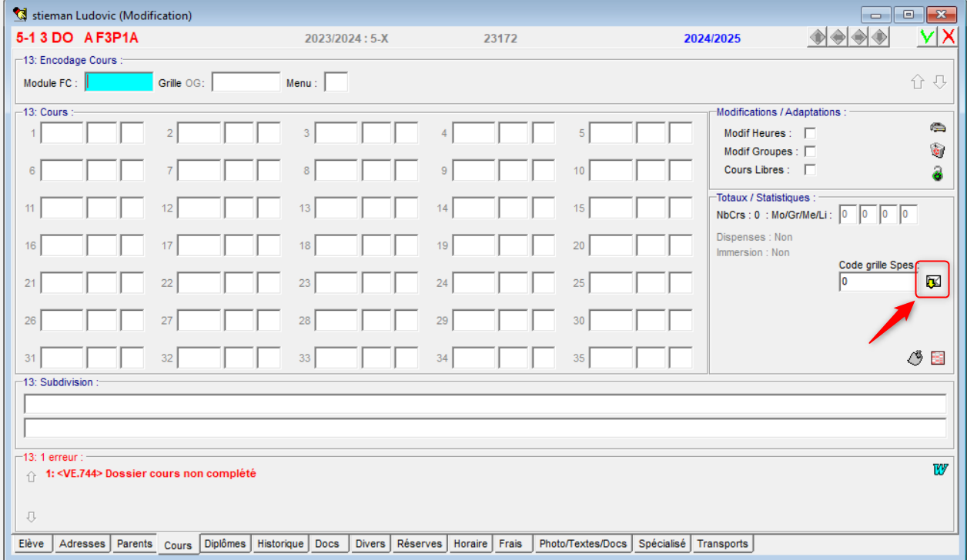This screenshot has width=967, height=560.
Task: Click the red X cancel button
Action: point(948,38)
